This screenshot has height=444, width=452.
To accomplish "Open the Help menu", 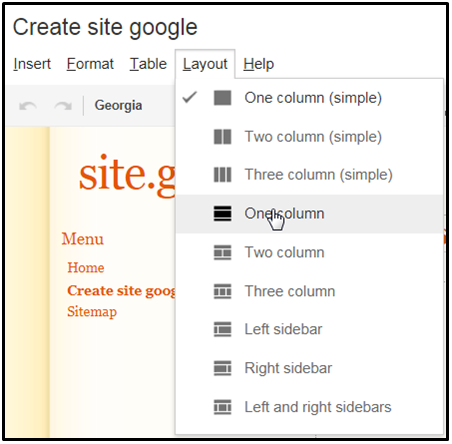I will pyautogui.click(x=258, y=64).
